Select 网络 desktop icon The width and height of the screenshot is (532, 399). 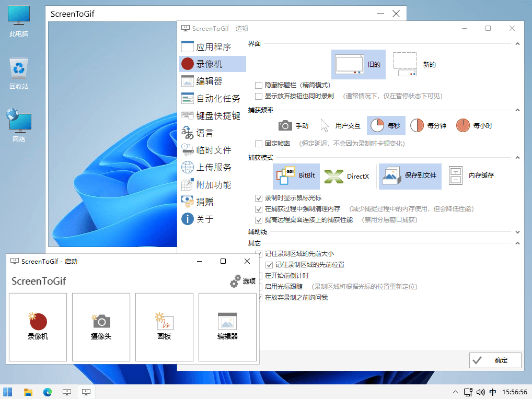coord(19,125)
